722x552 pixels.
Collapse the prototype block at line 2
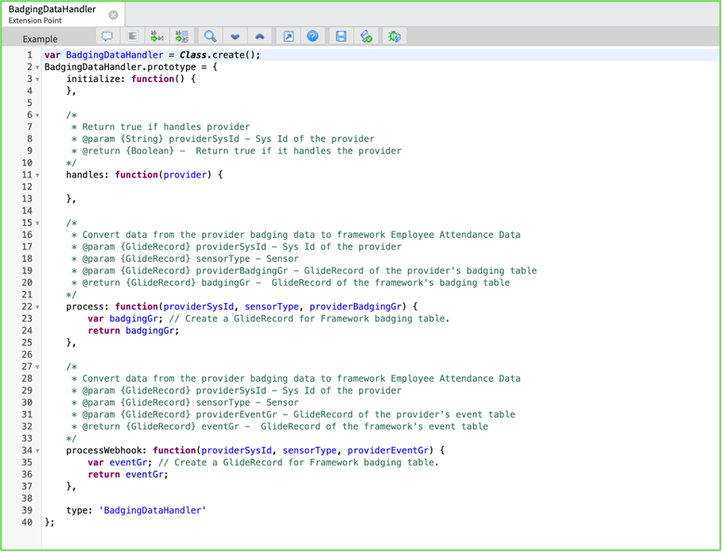[38, 67]
